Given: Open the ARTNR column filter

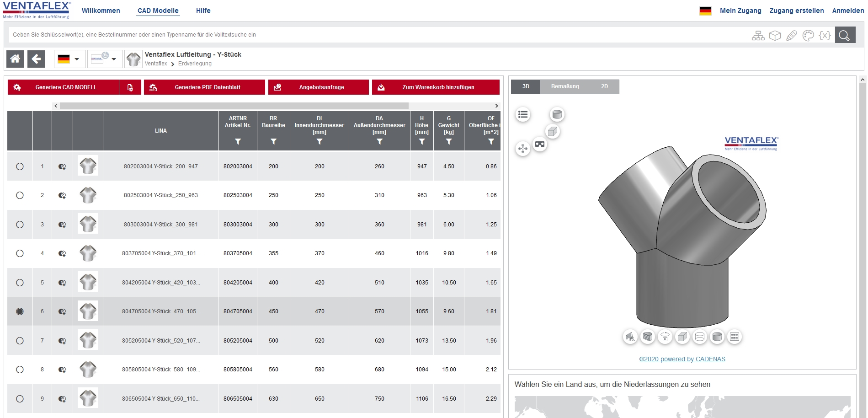Looking at the screenshot, I should point(238,142).
